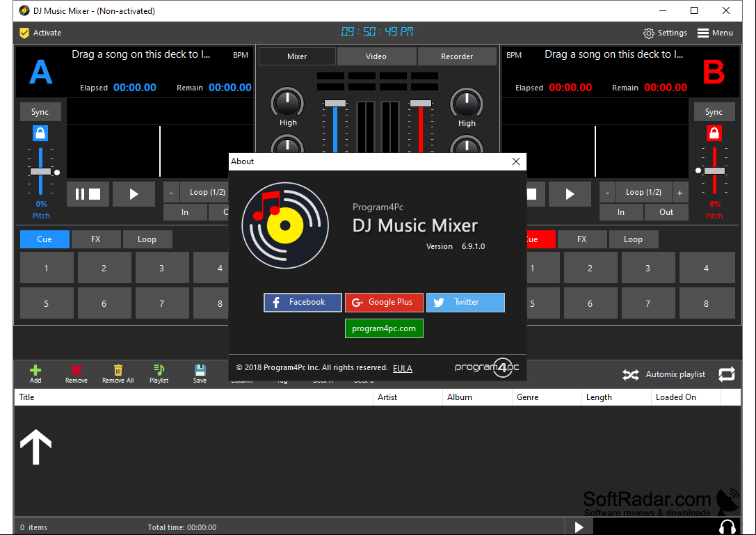The image size is (756, 535).
Task: Switch to the Mixer tab
Action: tap(297, 56)
